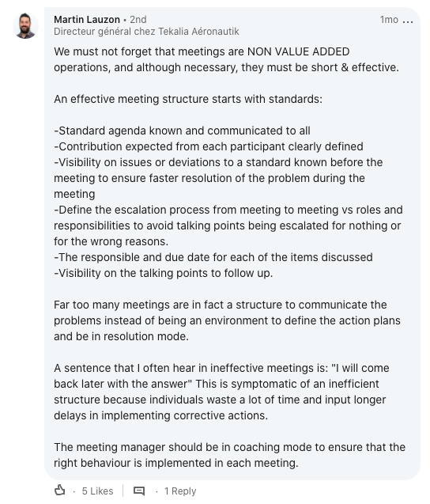Click the 2nd degree connection badge
430x504 pixels.
(138, 20)
